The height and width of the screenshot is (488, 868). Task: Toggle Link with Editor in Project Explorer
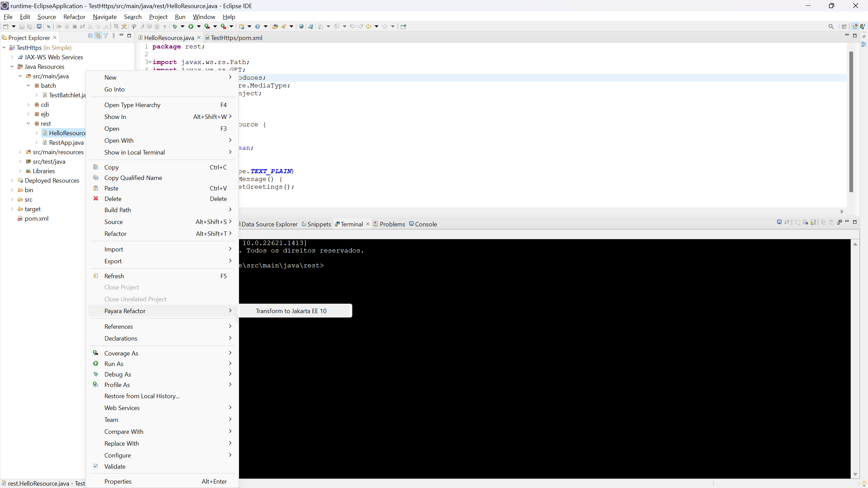tap(98, 36)
